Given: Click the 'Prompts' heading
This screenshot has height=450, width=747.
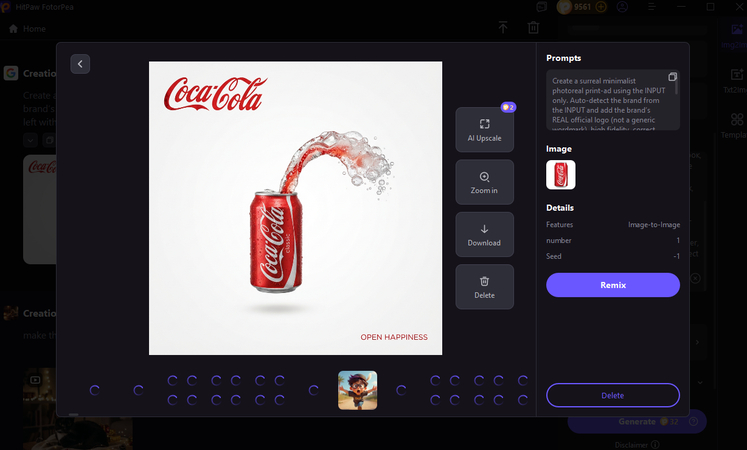Looking at the screenshot, I should click(x=564, y=58).
